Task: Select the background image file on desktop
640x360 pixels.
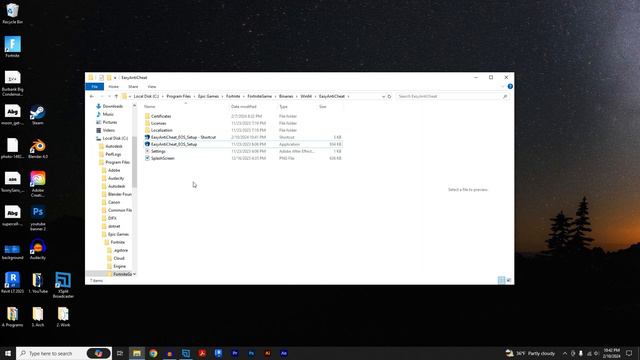Action: (x=12, y=251)
